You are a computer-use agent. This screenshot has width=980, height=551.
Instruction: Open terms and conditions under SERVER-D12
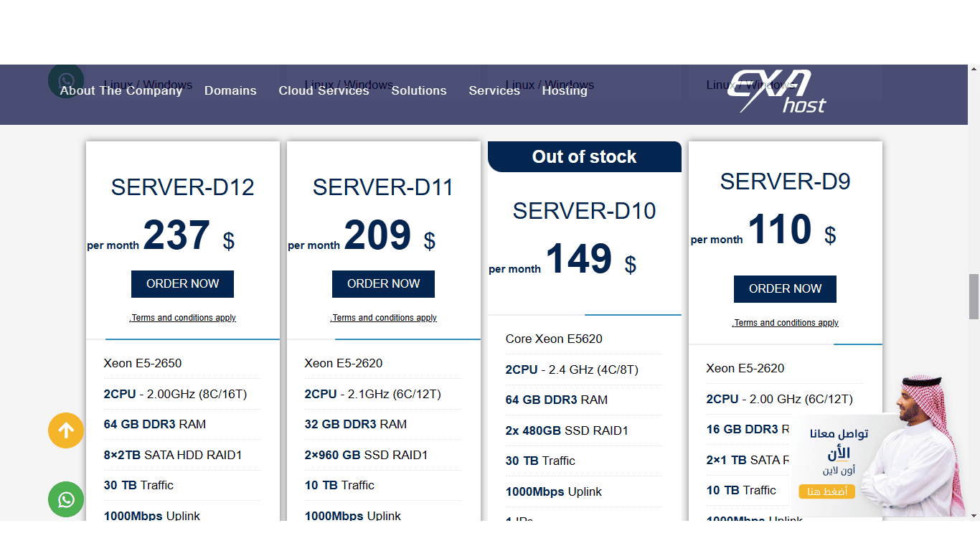point(182,318)
